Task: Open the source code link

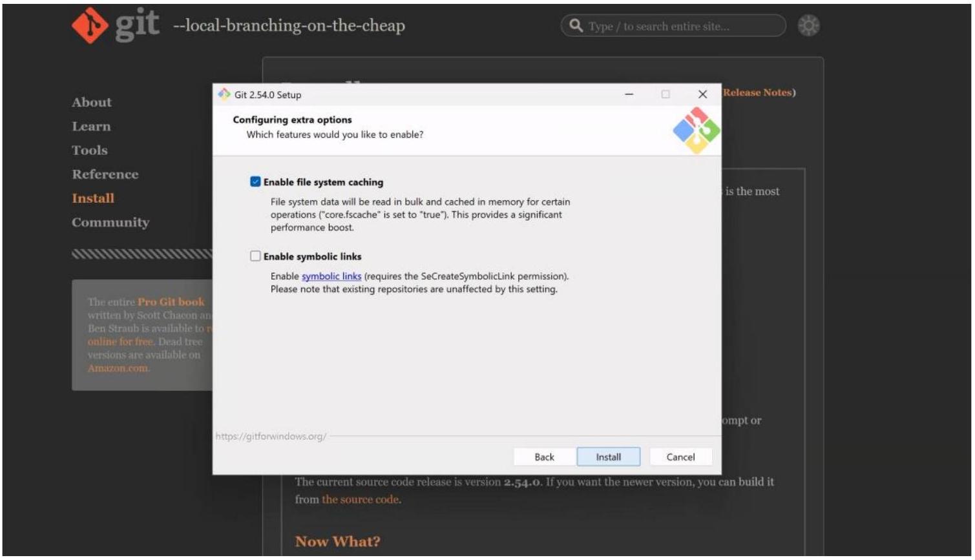Action: click(x=361, y=499)
